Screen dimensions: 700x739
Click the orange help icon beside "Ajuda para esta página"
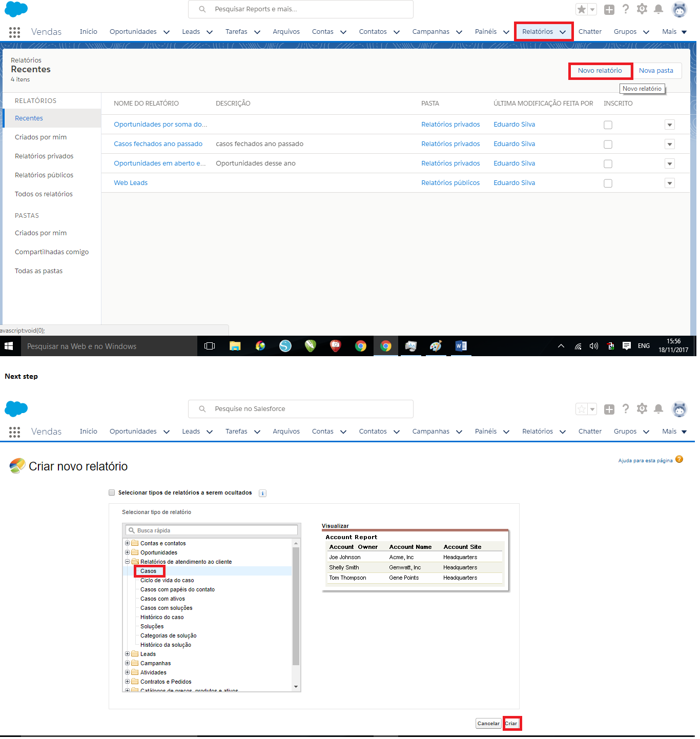(679, 459)
